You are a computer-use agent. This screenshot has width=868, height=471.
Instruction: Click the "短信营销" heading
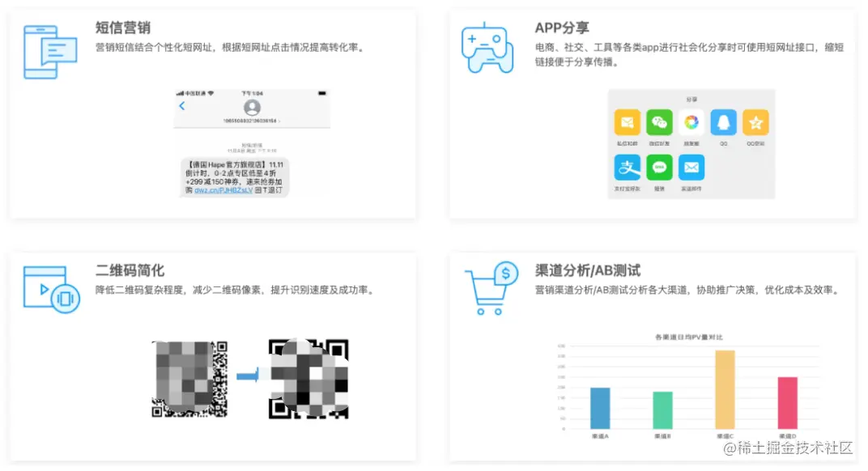[123, 28]
